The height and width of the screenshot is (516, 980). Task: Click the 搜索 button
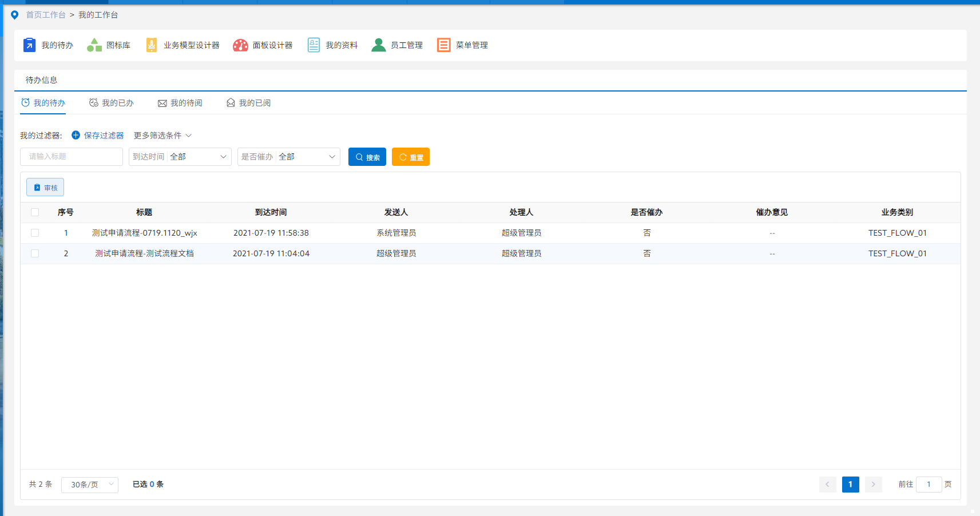coord(367,157)
